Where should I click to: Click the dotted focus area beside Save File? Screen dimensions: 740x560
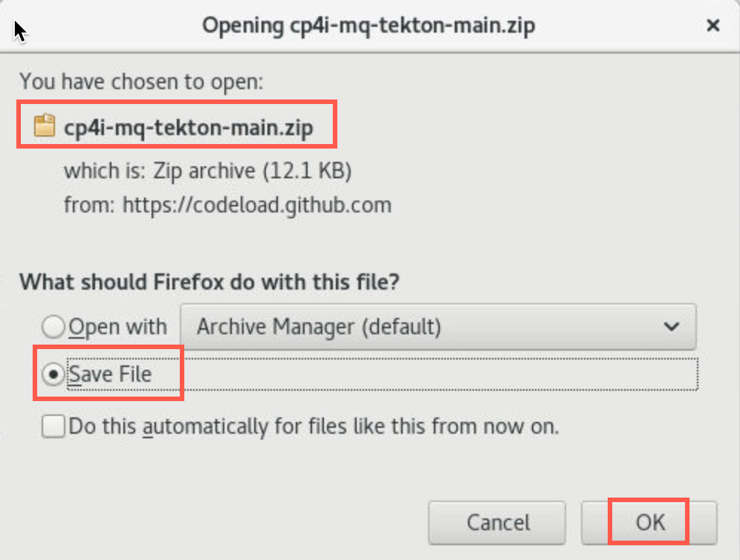point(383,374)
